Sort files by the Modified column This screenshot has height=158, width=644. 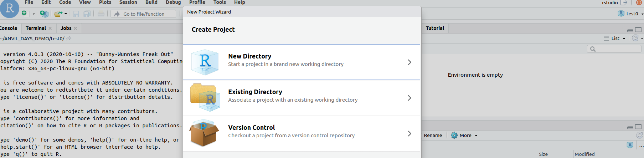(584, 154)
